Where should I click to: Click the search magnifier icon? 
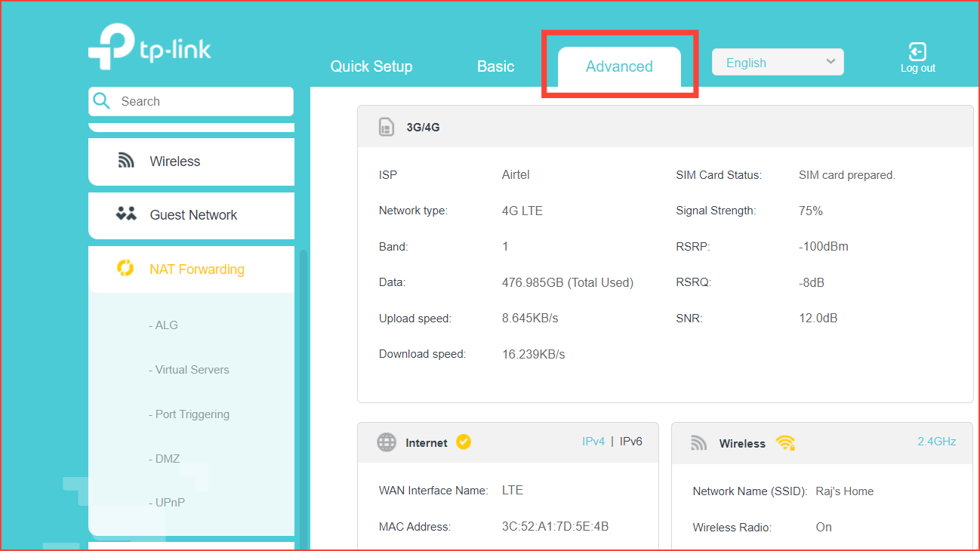click(x=102, y=100)
